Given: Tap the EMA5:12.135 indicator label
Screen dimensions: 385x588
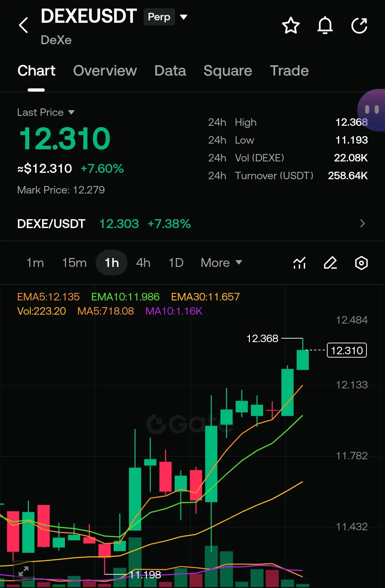Looking at the screenshot, I should click(48, 297).
